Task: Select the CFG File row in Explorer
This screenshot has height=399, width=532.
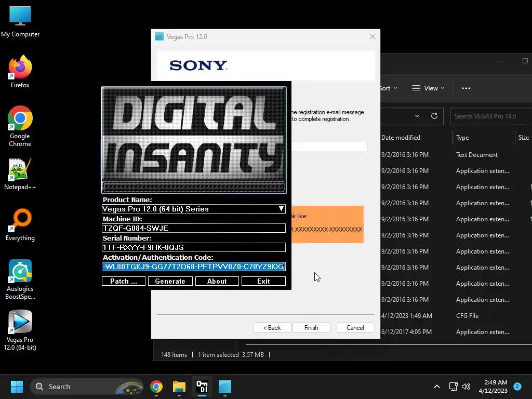Action: tap(456, 316)
